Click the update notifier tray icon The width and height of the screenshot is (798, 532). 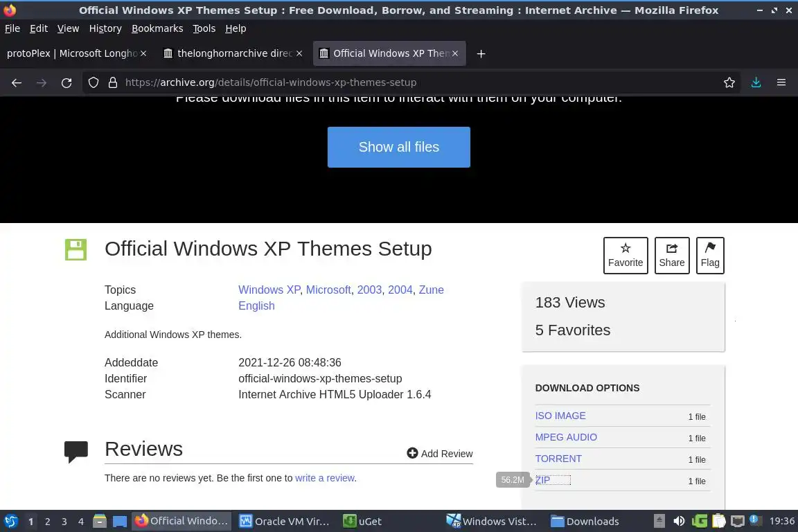pos(756,520)
